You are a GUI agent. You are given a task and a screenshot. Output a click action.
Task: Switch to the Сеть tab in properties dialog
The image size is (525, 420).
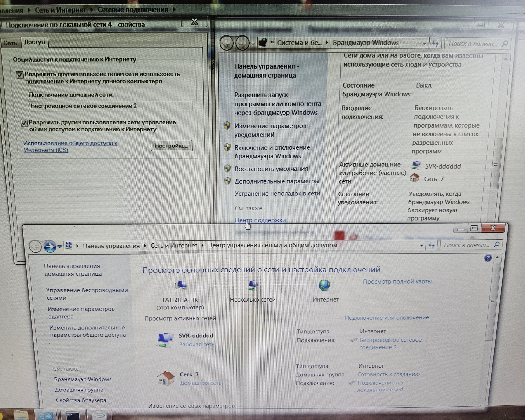10,43
